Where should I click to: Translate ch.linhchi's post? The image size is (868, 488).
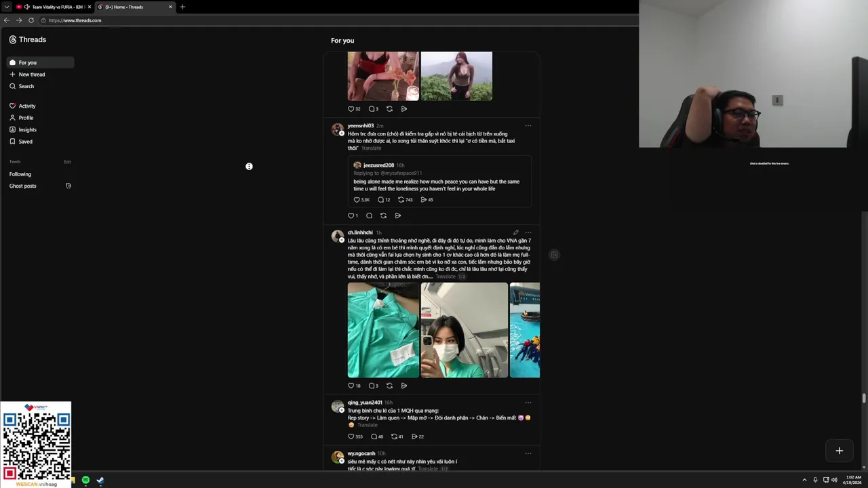(x=446, y=277)
